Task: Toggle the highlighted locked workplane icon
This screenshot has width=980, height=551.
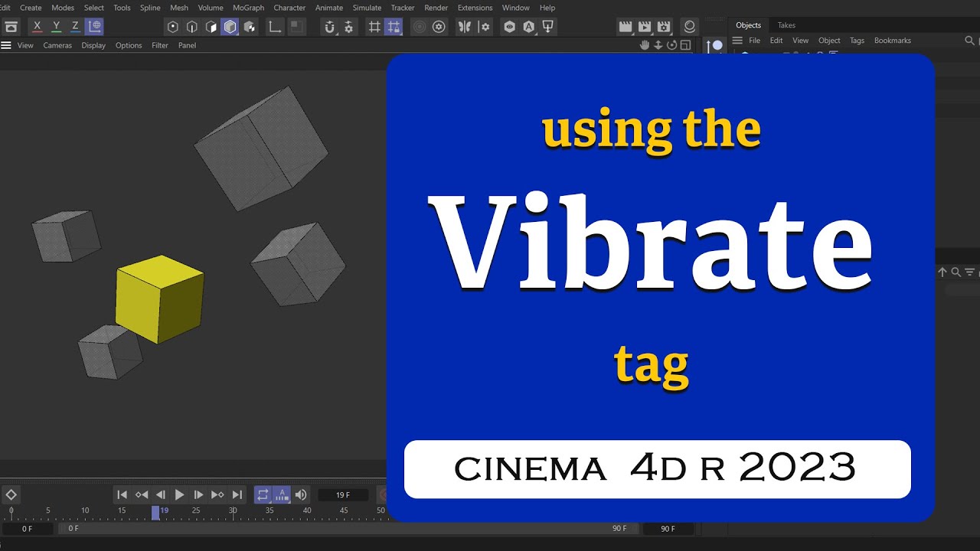Action: point(394,27)
